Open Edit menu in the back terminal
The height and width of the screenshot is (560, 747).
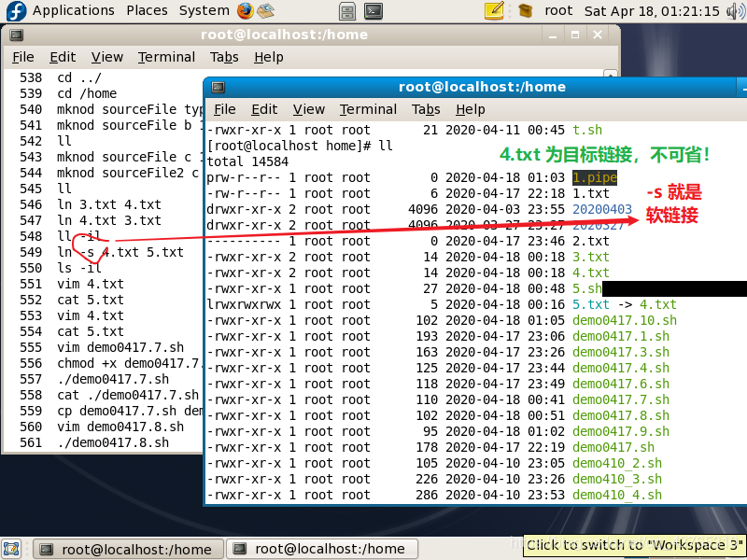(x=63, y=57)
